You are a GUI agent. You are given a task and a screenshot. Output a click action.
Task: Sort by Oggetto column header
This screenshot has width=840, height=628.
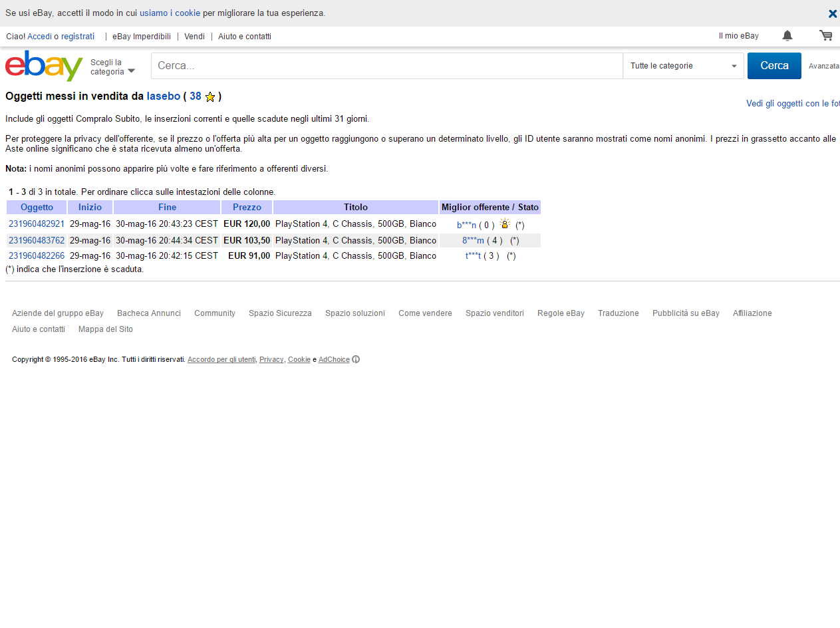[x=37, y=208]
